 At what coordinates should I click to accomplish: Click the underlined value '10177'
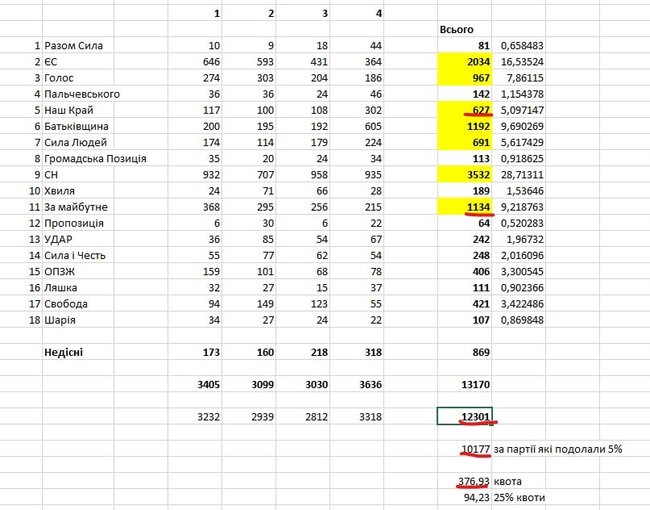(475, 449)
